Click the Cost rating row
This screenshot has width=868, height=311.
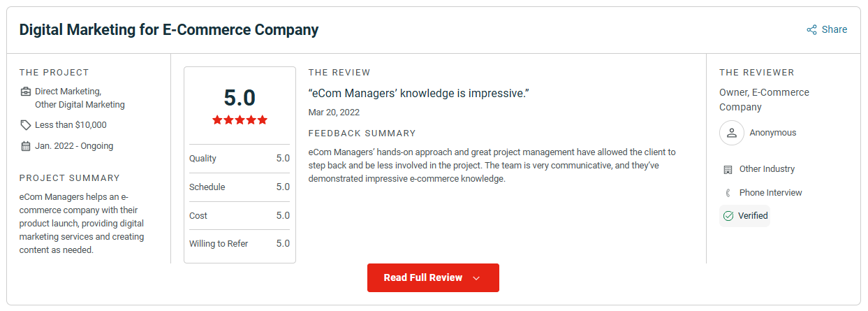click(x=240, y=216)
